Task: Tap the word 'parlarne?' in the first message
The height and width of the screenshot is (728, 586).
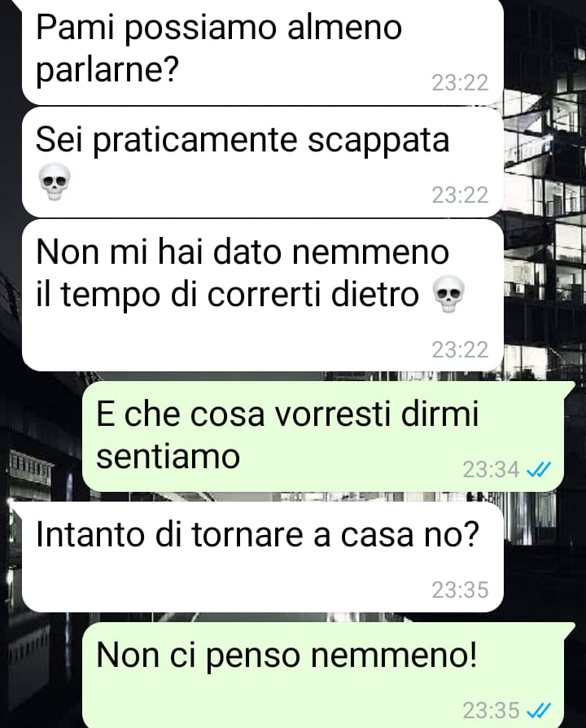Action: coord(107,71)
